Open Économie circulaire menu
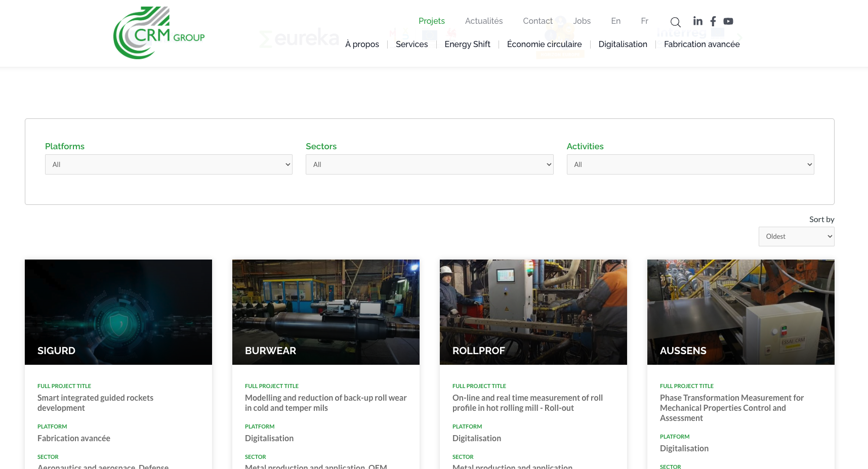 point(544,44)
